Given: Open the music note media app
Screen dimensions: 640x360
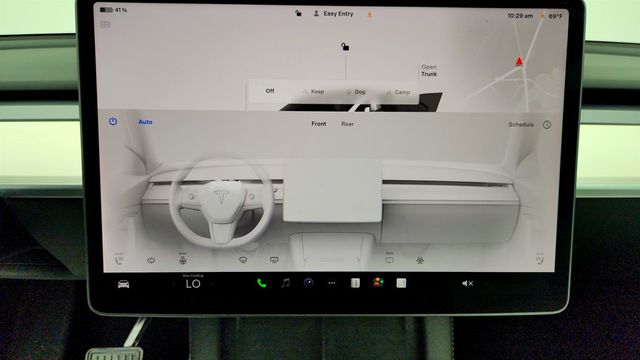Looking at the screenshot, I should click(285, 283).
